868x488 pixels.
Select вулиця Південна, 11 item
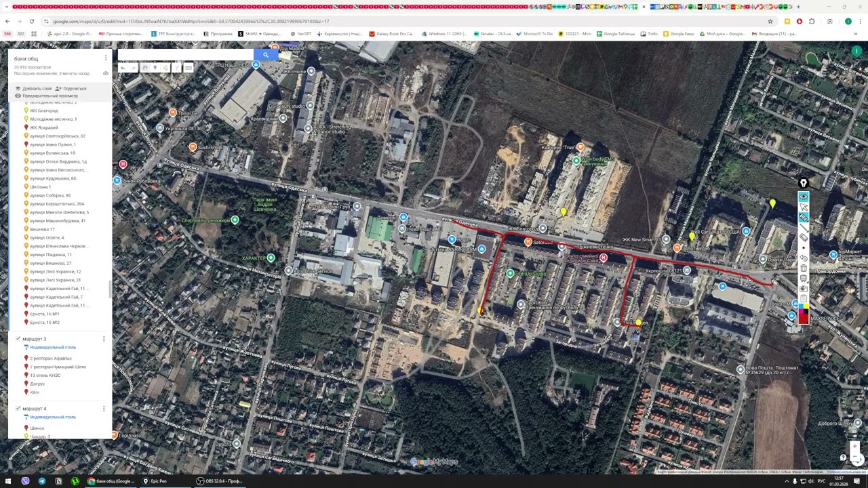(51, 255)
